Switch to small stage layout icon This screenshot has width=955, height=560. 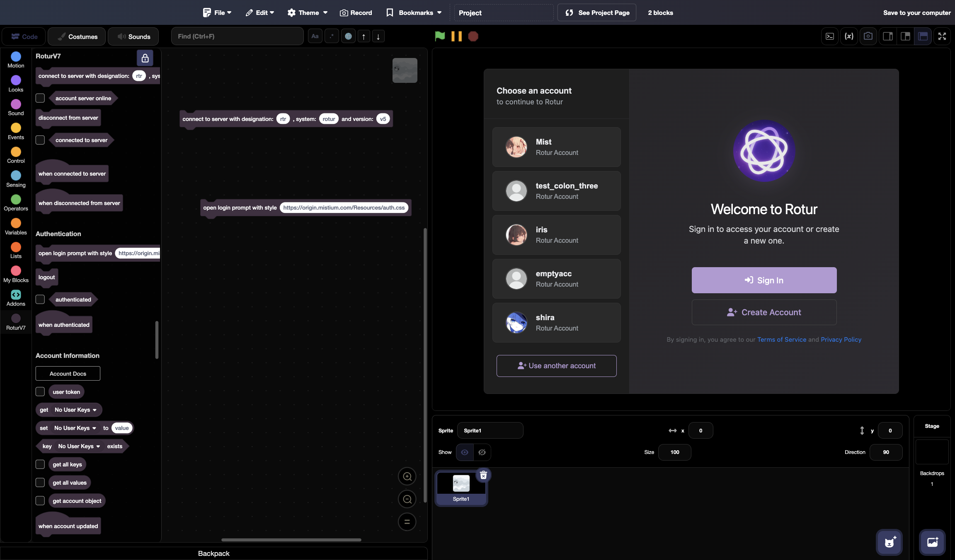[x=888, y=36]
